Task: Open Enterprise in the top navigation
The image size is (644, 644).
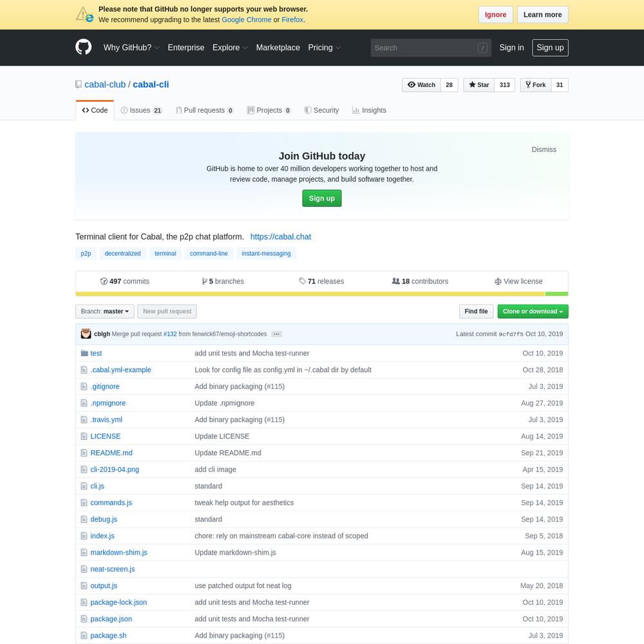Action: [x=186, y=48]
